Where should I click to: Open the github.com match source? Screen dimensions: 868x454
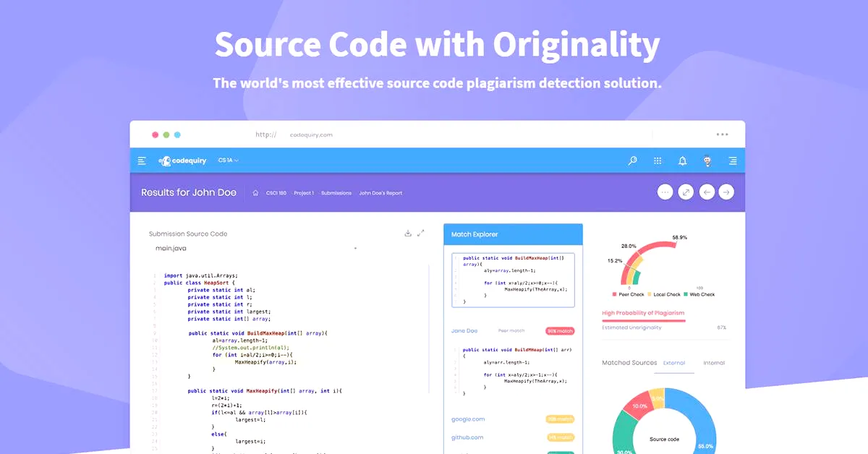tap(467, 437)
